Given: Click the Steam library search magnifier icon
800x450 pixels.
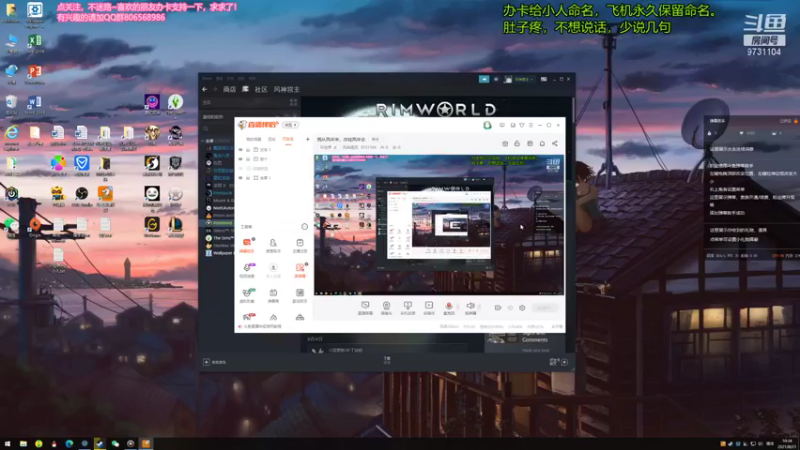Looking at the screenshot, I should [206, 129].
